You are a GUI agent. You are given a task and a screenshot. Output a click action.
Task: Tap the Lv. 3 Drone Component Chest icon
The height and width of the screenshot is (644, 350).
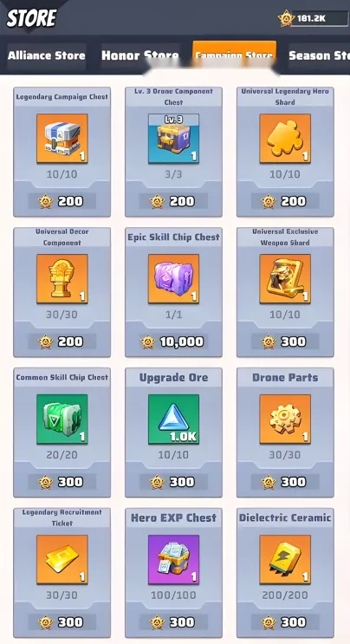pyautogui.click(x=173, y=139)
